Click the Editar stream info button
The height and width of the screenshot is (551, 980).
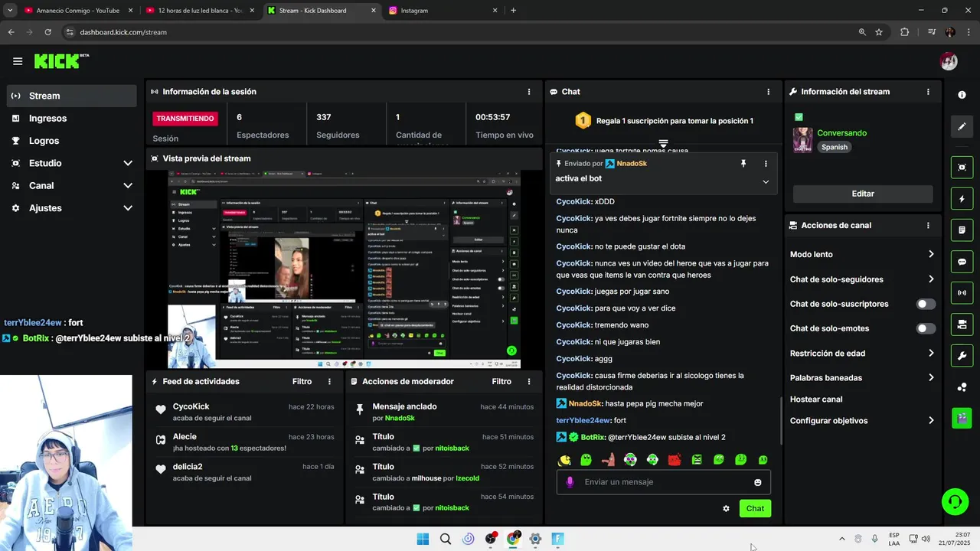(x=863, y=194)
